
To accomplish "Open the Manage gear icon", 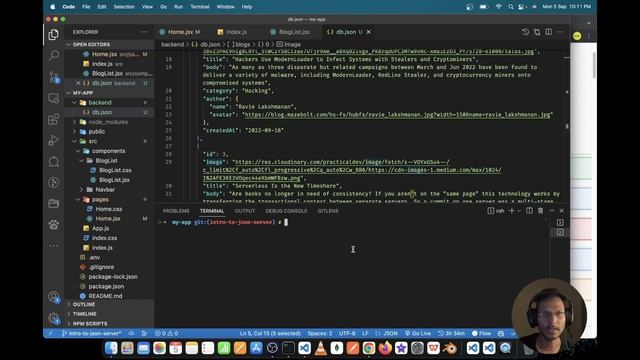I will pyautogui.click(x=53, y=318).
